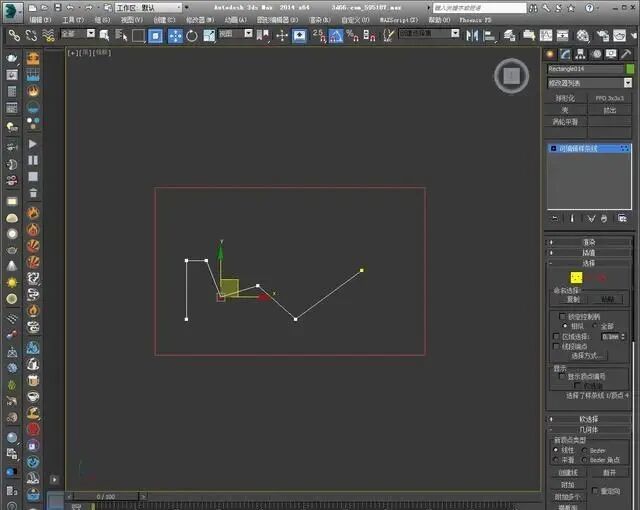Open the Edit (E) menu
This screenshot has width=640, height=510.
[40, 20]
